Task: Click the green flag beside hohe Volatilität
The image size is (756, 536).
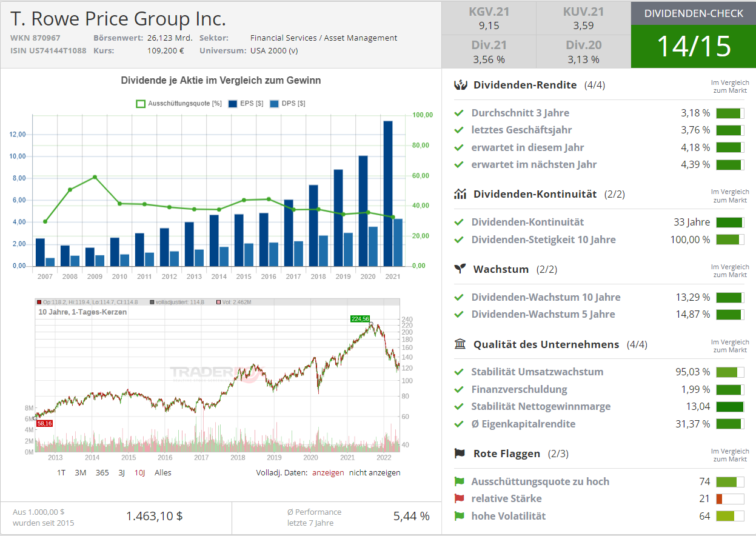Action: tap(459, 516)
